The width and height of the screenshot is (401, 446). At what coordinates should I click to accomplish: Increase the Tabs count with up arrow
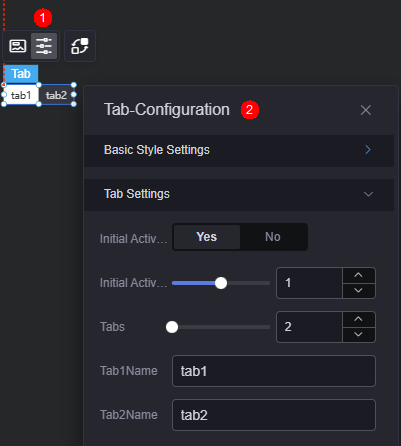tap(359, 319)
